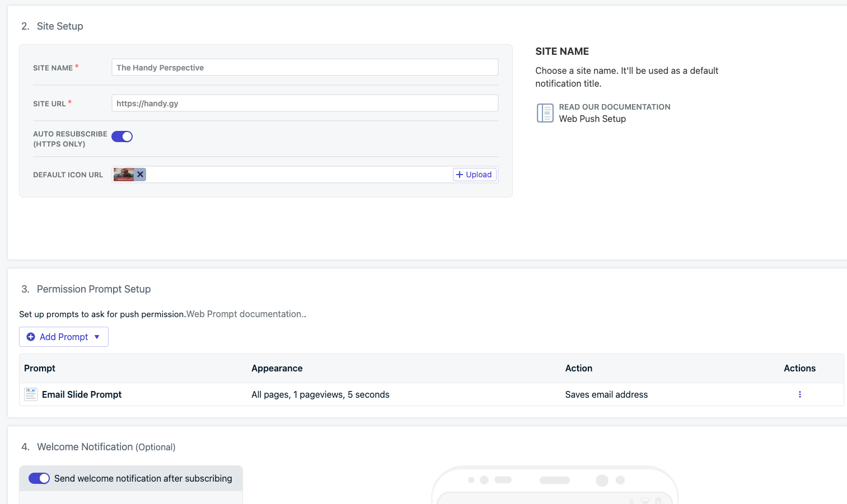847x504 pixels.
Task: Open the three-dot actions menu for Email Slide Prompt
Action: pos(799,394)
